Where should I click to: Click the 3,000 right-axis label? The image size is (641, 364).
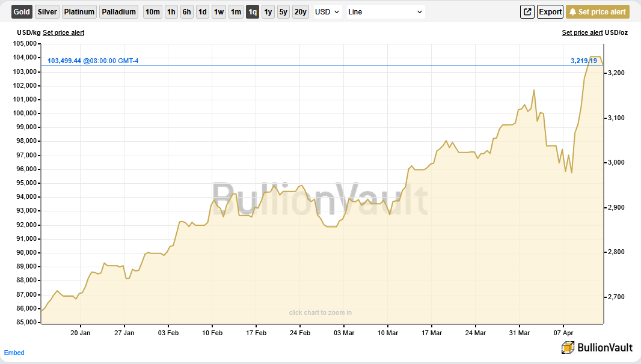[x=616, y=163]
